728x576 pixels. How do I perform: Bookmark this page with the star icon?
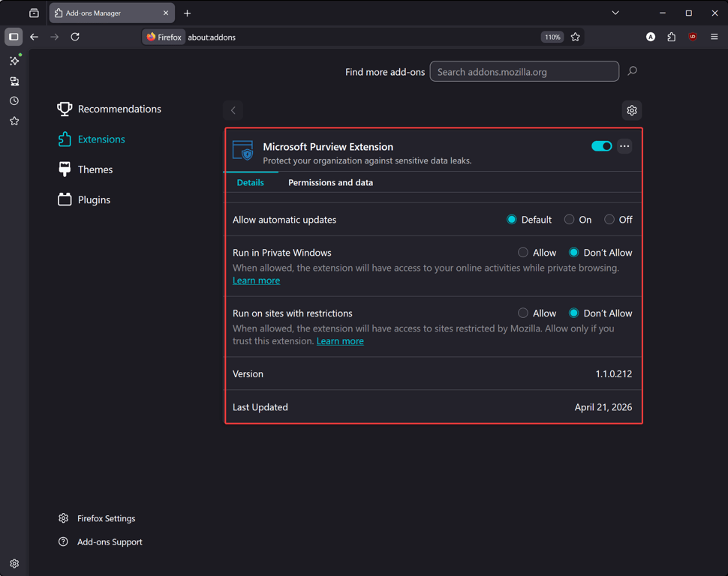(575, 37)
